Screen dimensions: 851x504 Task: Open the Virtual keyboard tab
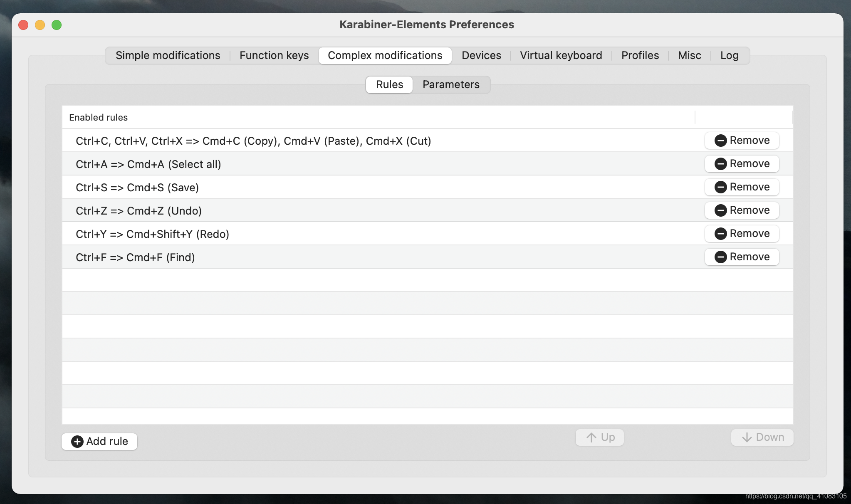[561, 56]
